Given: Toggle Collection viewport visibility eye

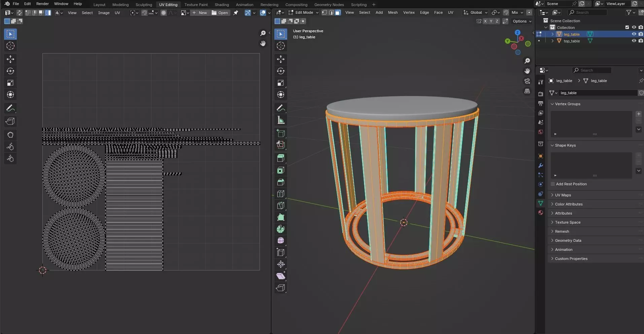Looking at the screenshot, I should [x=634, y=27].
